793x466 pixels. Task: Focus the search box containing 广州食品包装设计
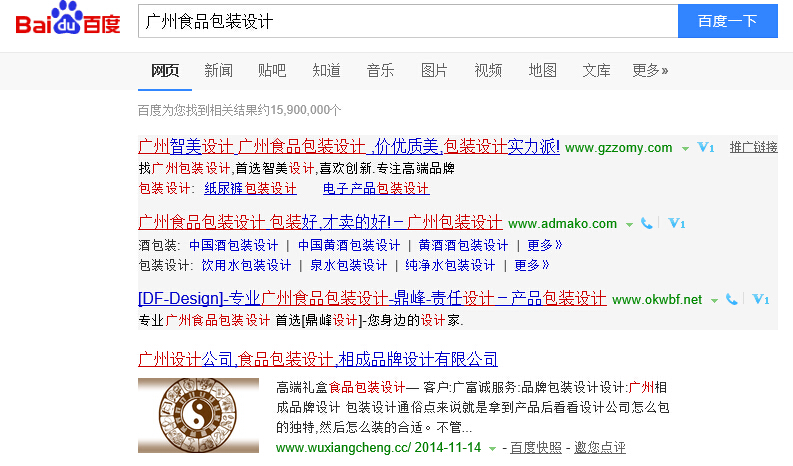[x=405, y=21]
